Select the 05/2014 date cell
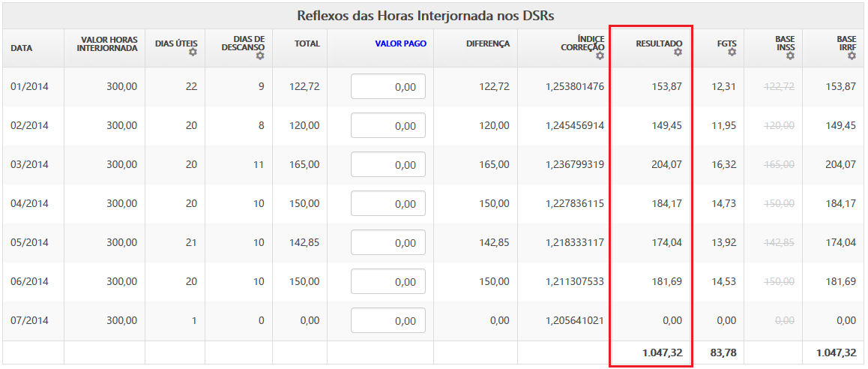 [x=29, y=242]
